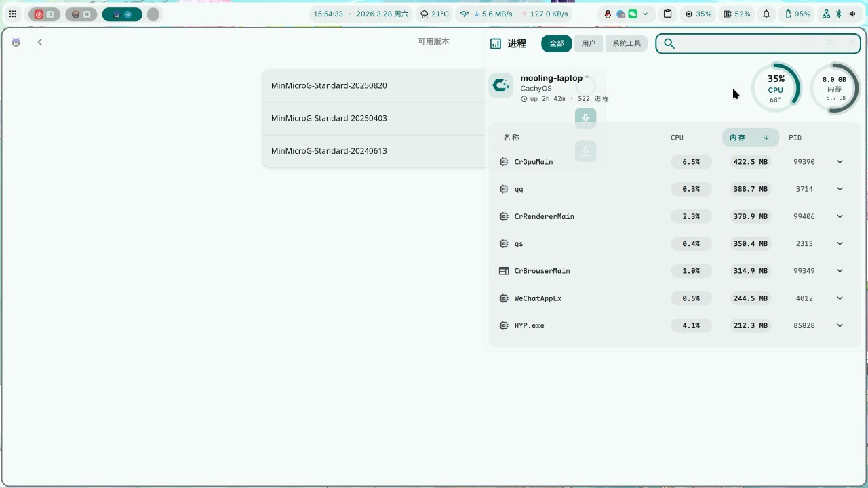Sort processes by the PID column
The image size is (868, 488).
795,138
